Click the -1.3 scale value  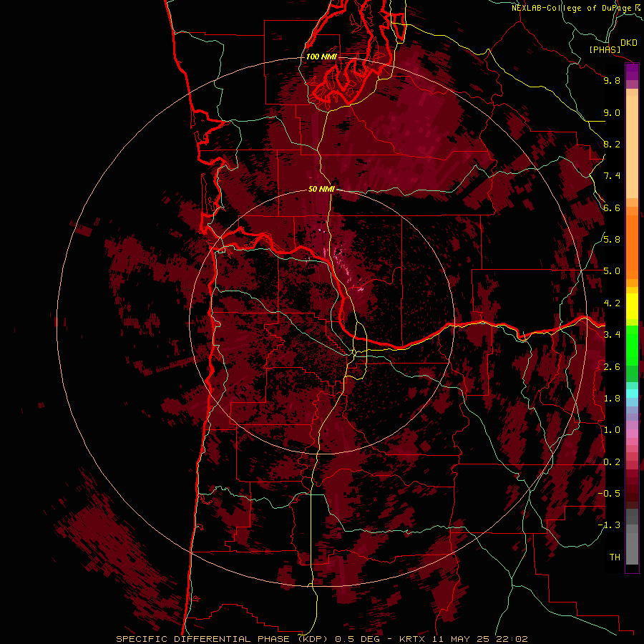tap(609, 525)
